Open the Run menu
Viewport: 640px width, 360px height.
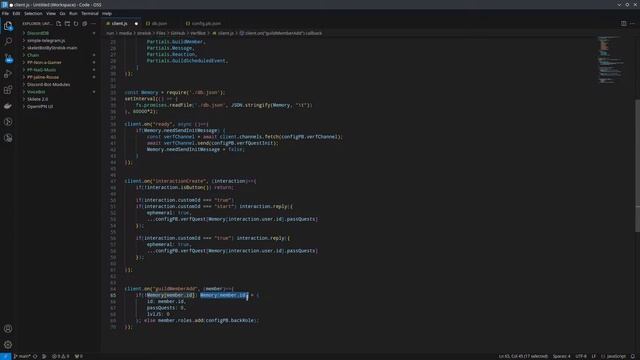(x=73, y=13)
